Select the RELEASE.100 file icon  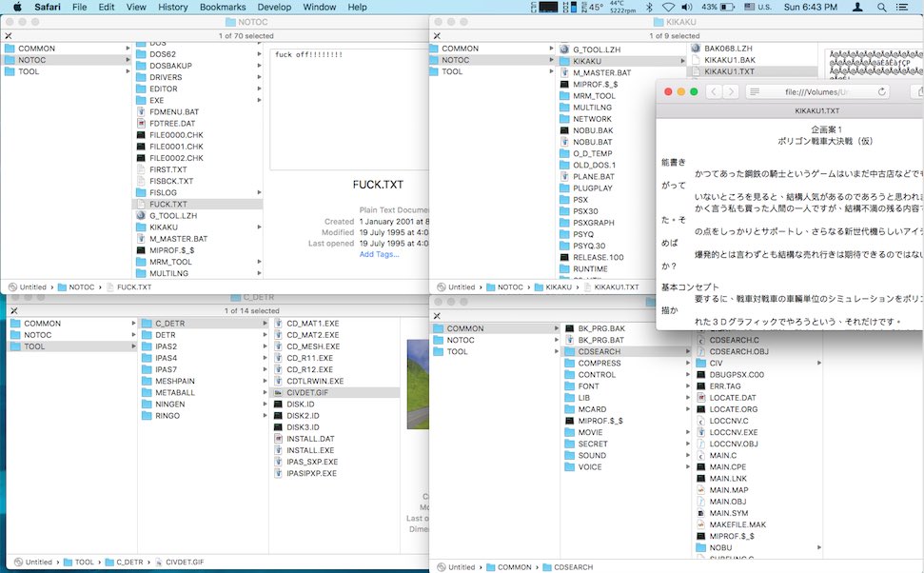pyautogui.click(x=564, y=257)
